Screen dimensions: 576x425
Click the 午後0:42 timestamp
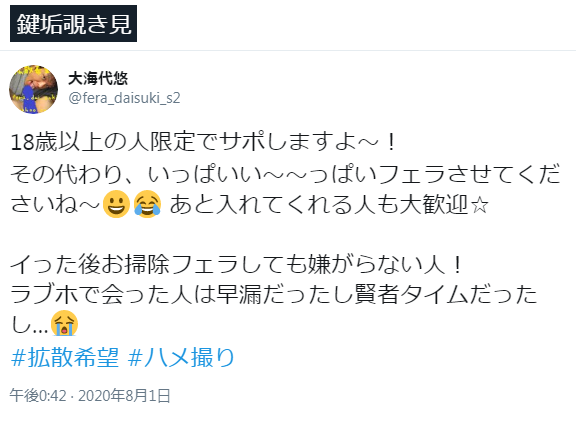pyautogui.click(x=38, y=396)
